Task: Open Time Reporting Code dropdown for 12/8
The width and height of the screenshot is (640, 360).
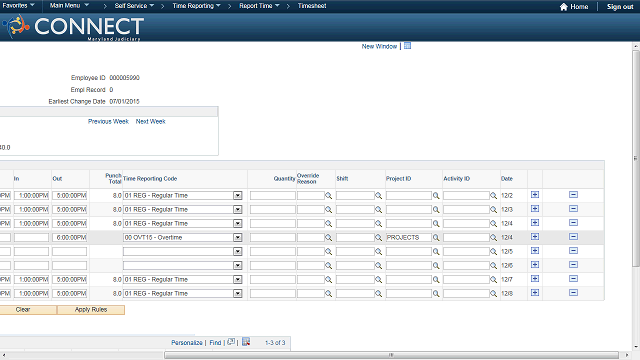Action: [238, 293]
